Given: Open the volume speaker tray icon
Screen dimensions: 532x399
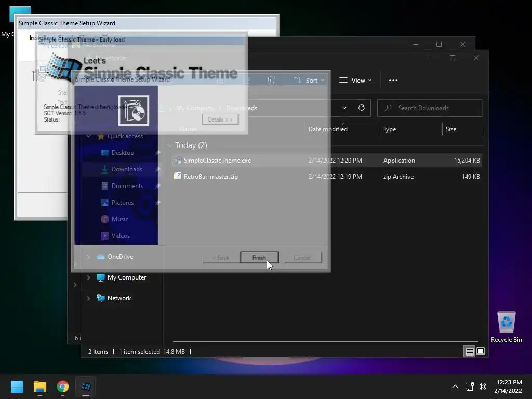Looking at the screenshot, I should click(482, 387).
